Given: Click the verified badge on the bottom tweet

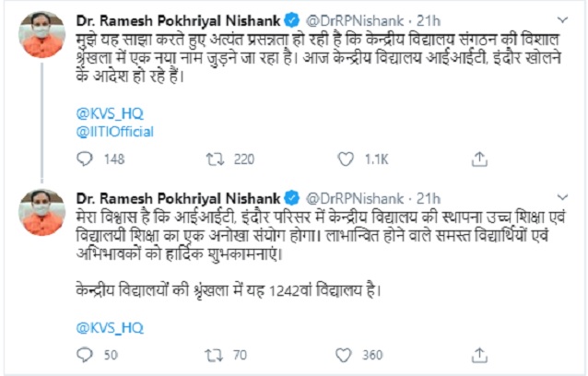Looking at the screenshot, I should pos(291,196).
